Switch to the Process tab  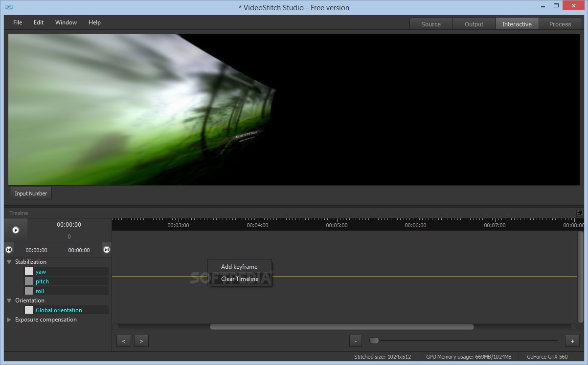560,24
